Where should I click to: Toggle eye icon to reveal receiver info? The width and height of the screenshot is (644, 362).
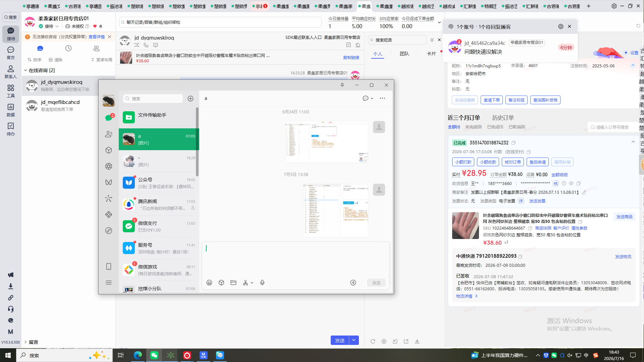click(x=571, y=183)
